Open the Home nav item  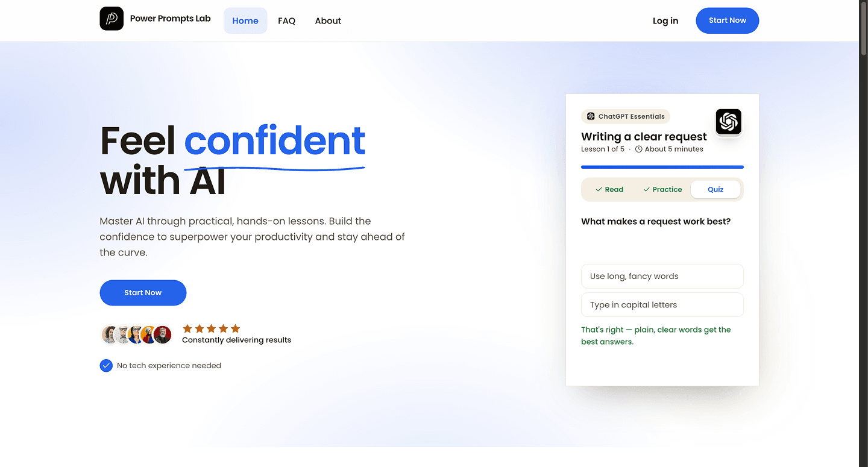click(245, 20)
